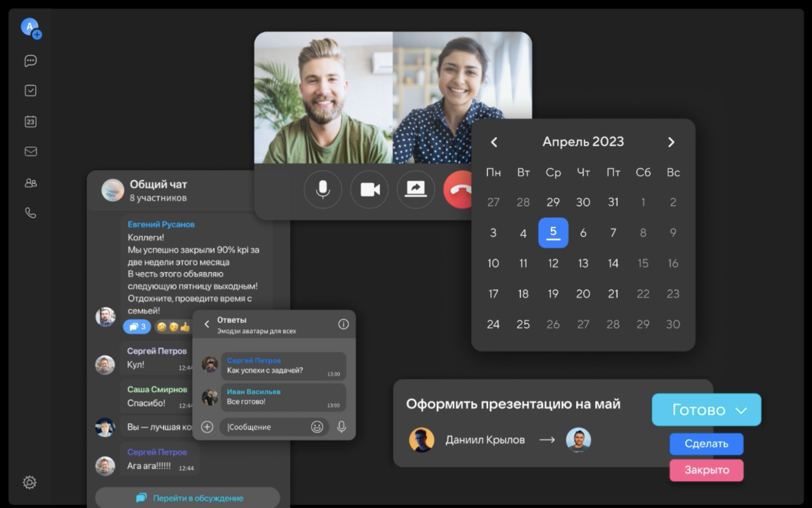Open the tasks checkmark section in sidebar
812x508 pixels.
(30, 91)
